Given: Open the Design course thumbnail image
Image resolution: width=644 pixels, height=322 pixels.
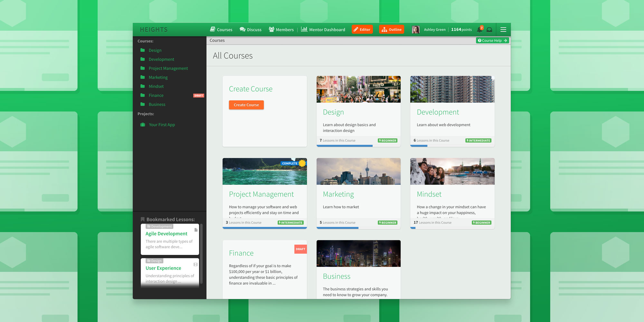Looking at the screenshot, I should click(x=358, y=89).
